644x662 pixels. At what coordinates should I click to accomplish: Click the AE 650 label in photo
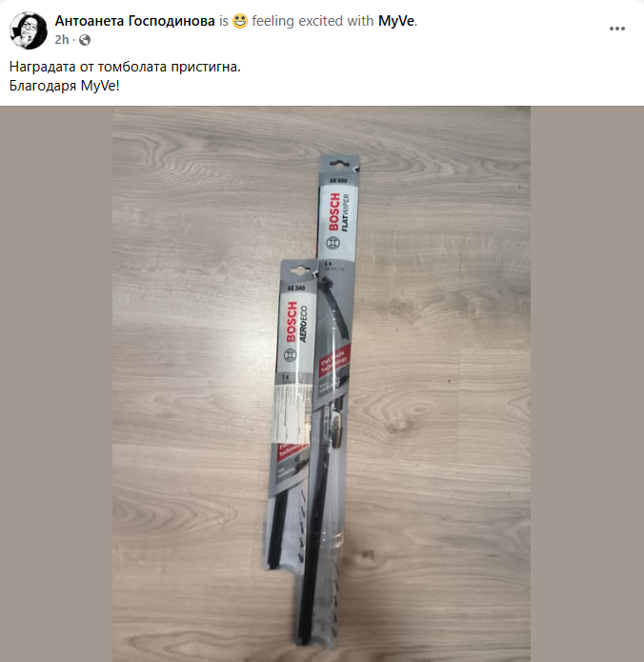click(x=338, y=181)
